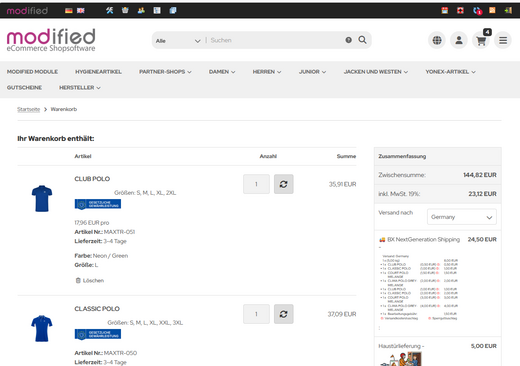Click the German flag in admin bar
Image resolution: width=520 pixels, height=366 pixels.
tap(69, 11)
